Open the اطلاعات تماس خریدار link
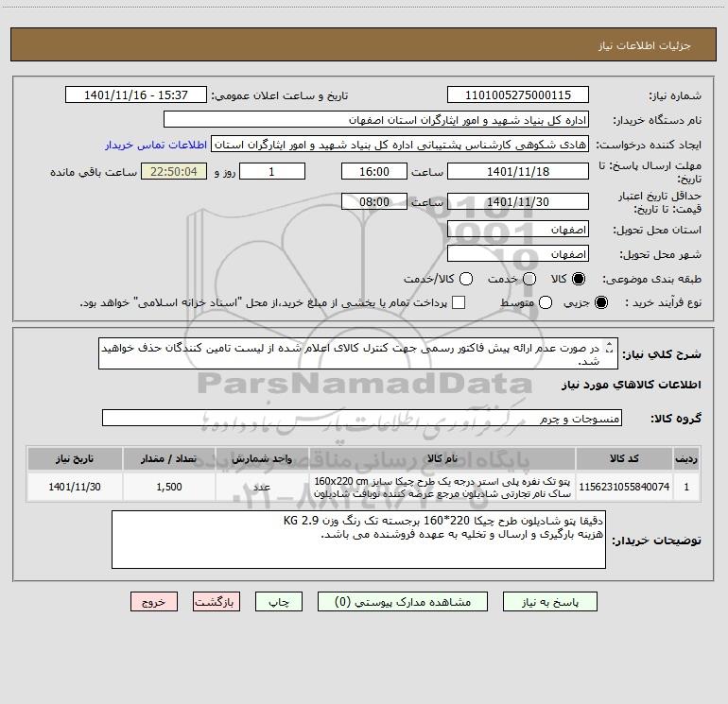This screenshot has width=728, height=704. point(156,145)
